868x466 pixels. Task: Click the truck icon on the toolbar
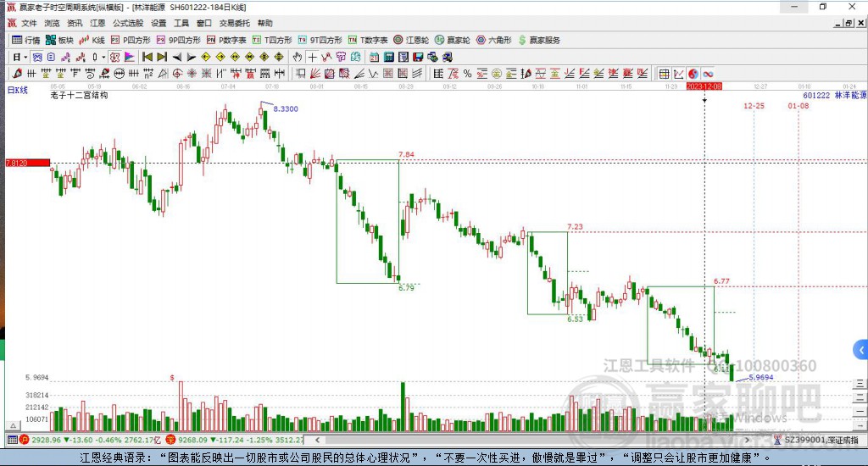tap(448, 57)
